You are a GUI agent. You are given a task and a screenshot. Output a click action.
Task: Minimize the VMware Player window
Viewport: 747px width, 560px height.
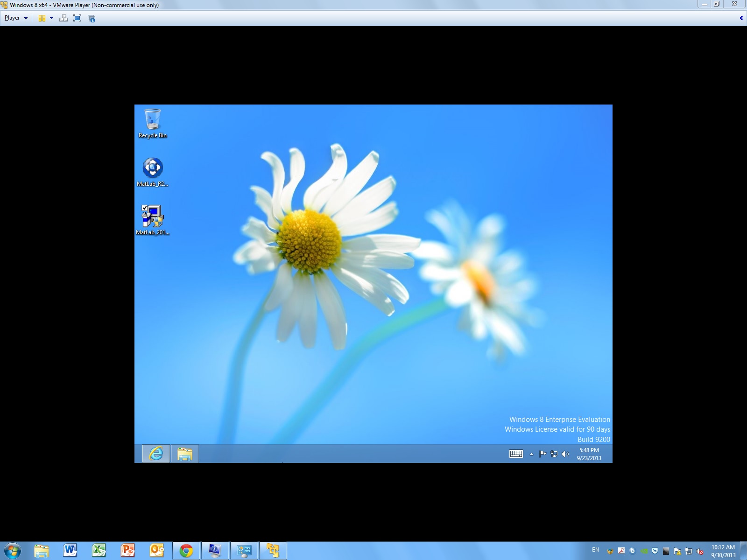tap(705, 4)
